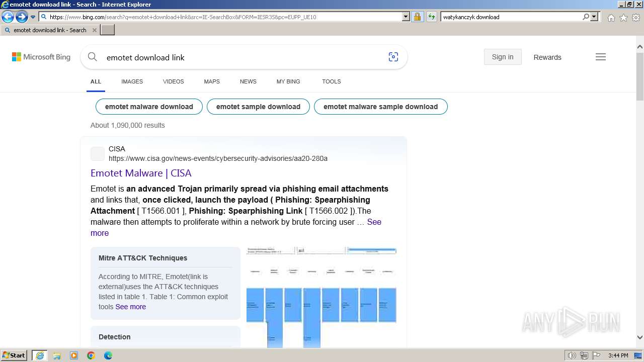Open File Explorer folder taskbar icon
Image resolution: width=644 pixels, height=362 pixels.
[x=57, y=355]
